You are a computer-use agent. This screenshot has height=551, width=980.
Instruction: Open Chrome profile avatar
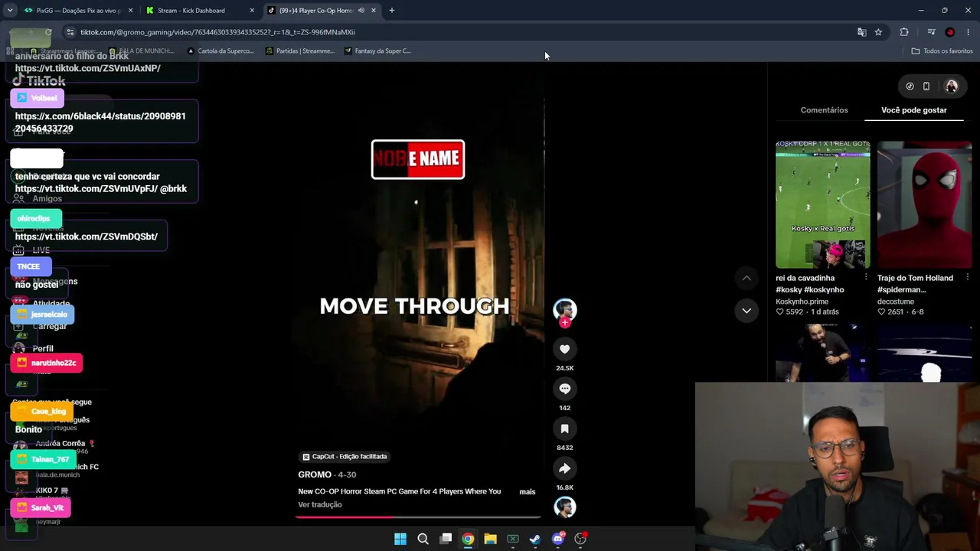click(x=950, y=32)
